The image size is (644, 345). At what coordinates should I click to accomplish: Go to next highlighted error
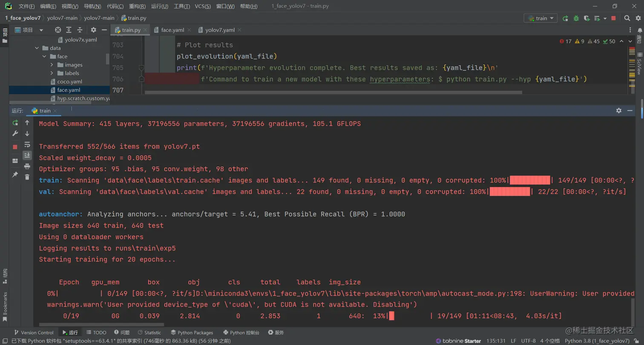pyautogui.click(x=630, y=41)
